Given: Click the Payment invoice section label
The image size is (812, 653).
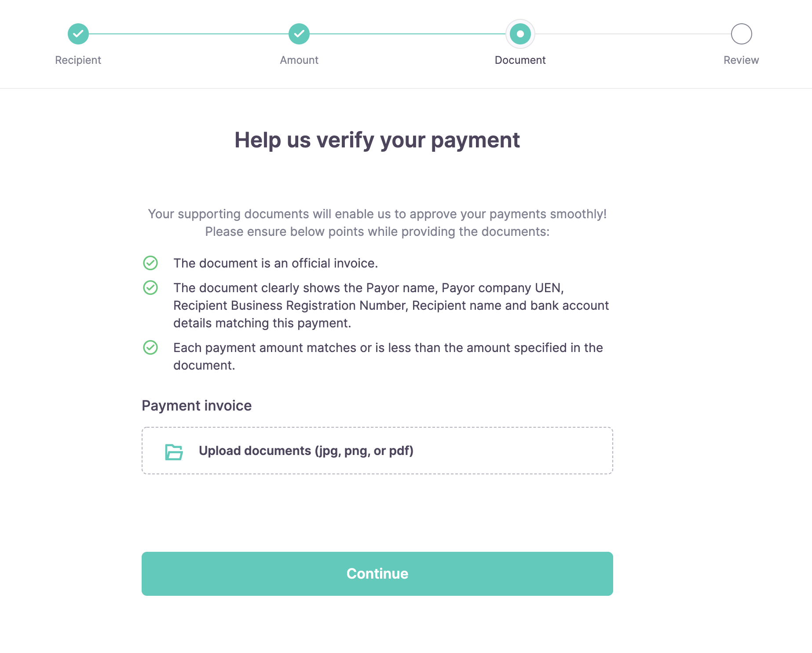Looking at the screenshot, I should coord(197,406).
